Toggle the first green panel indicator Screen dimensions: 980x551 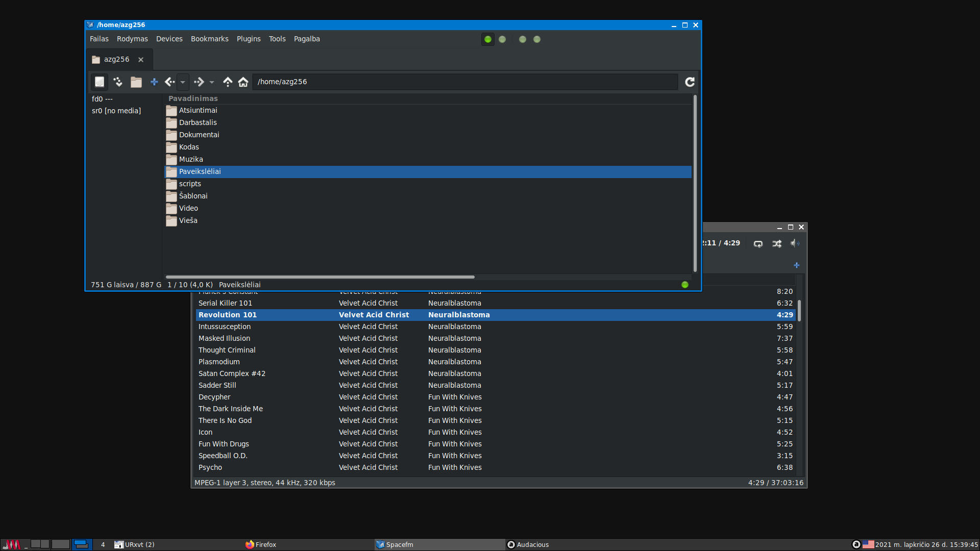488,39
